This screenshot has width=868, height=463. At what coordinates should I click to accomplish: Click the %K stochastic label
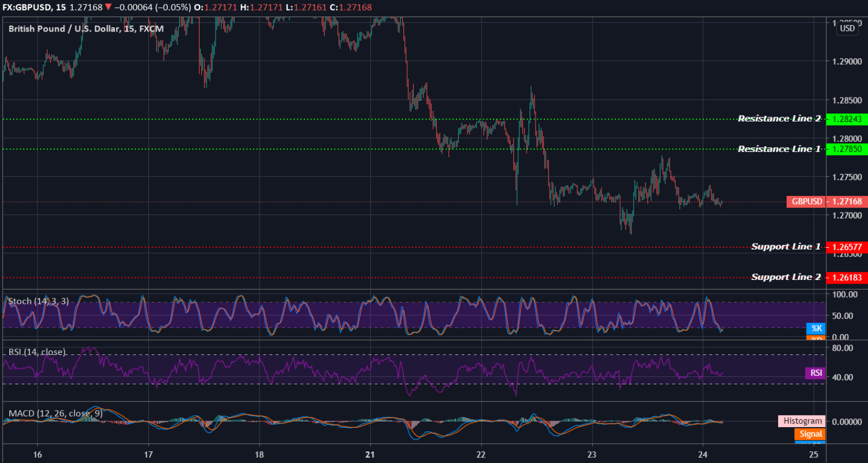click(816, 329)
